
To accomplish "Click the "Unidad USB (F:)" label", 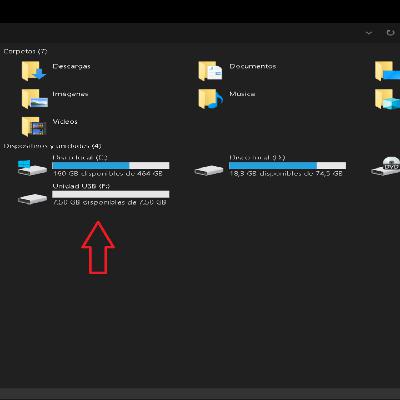I will click(81, 186).
